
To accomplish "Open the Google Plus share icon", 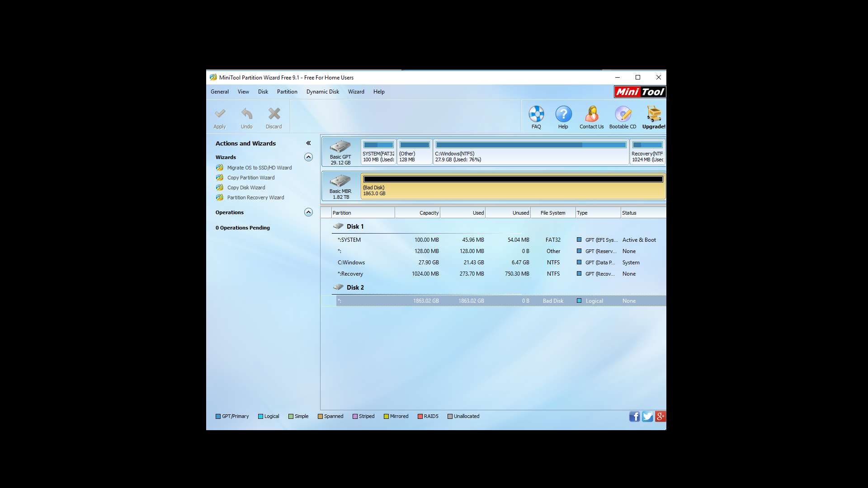I will (660, 417).
